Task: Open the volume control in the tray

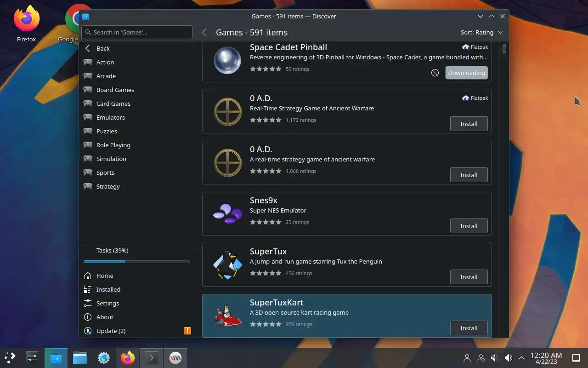Action: (x=509, y=358)
